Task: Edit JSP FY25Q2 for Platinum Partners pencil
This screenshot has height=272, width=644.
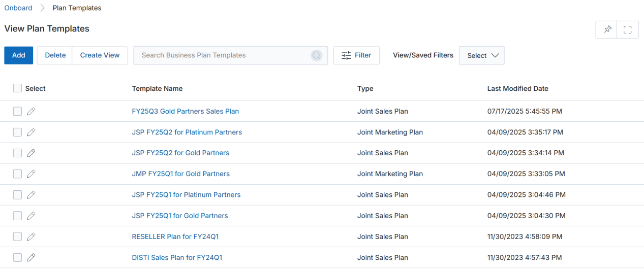Action: click(31, 132)
